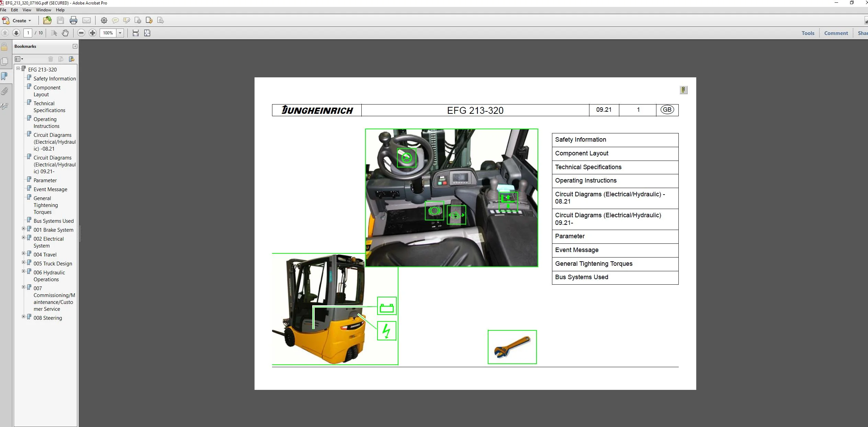Click the attachment note icon on page
Image resolution: width=868 pixels, height=427 pixels.
point(683,90)
